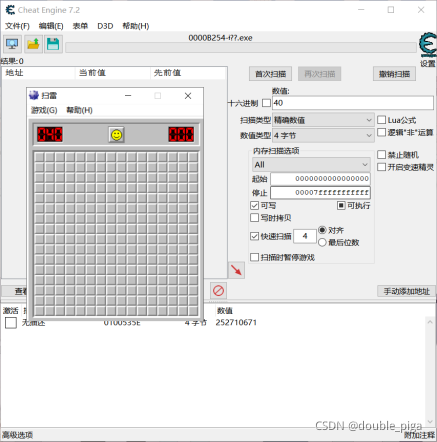Click the Current Value column header
Image resolution: width=437 pixels, height=442 pixels.
[112, 73]
